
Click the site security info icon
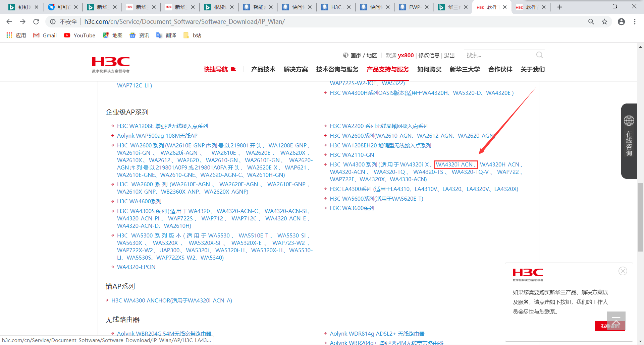[x=53, y=22]
